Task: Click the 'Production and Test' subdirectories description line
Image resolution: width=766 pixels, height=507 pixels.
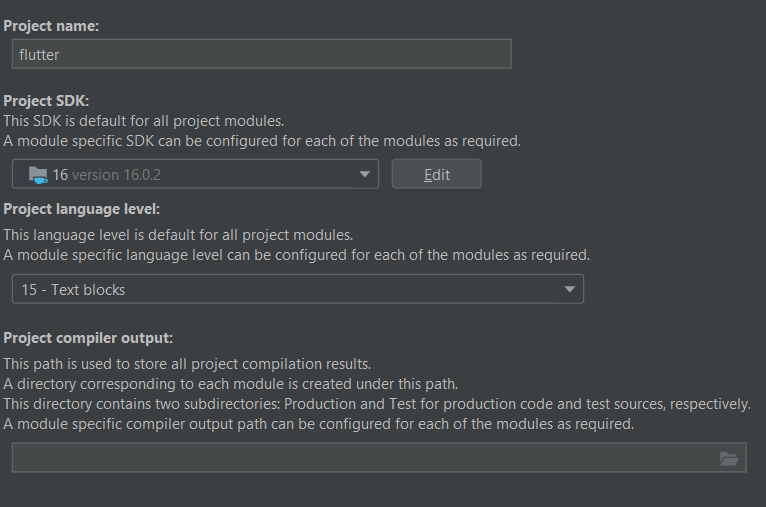Action: 376,404
